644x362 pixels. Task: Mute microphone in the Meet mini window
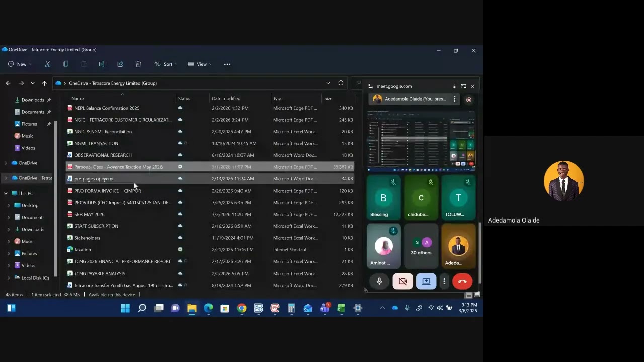pyautogui.click(x=379, y=282)
